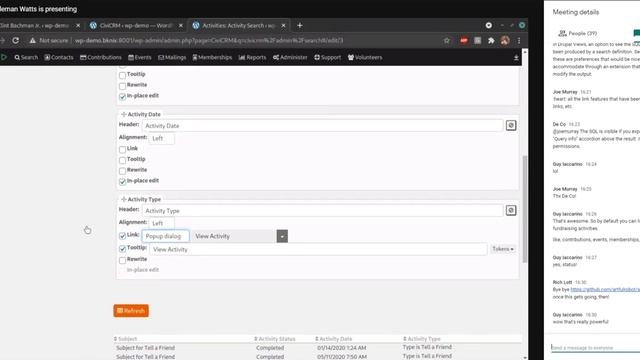Viewport: 640px width, 360px height.
Task: Uncheck In-place edit under Activity Date
Action: [x=122, y=181]
